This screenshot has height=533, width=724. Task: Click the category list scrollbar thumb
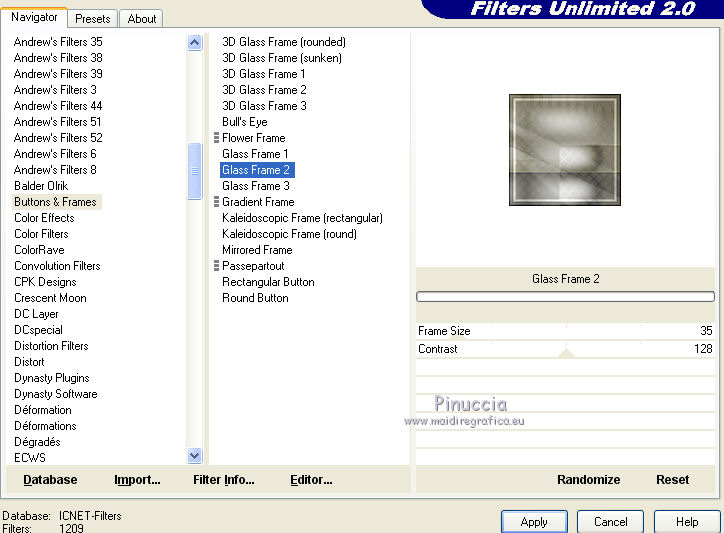195,171
